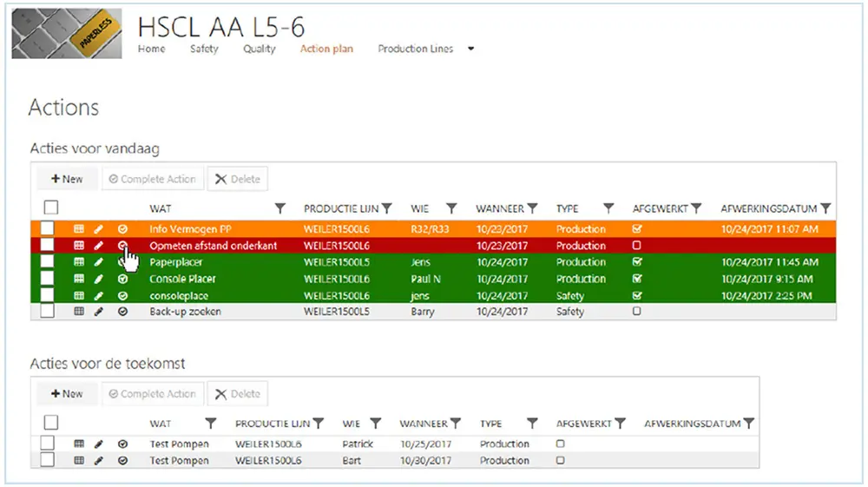
Task: Select the consoleplace row checkbox
Action: tap(48, 294)
